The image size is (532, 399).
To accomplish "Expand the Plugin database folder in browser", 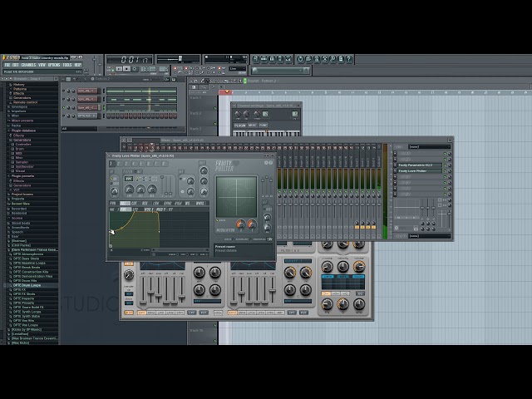I will pyautogui.click(x=23, y=131).
